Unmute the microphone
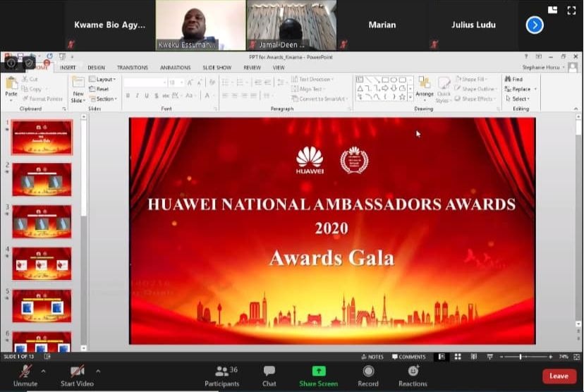584x392 pixels. (25, 372)
